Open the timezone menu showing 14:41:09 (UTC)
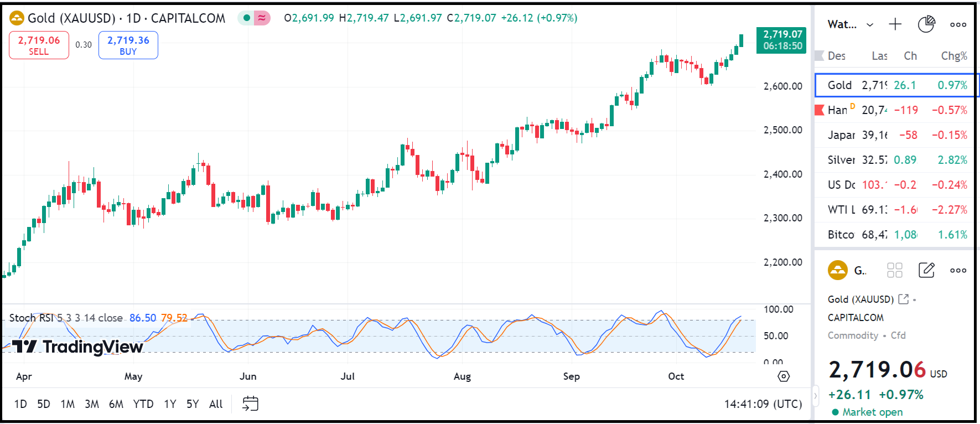The image size is (980, 424). (x=763, y=404)
